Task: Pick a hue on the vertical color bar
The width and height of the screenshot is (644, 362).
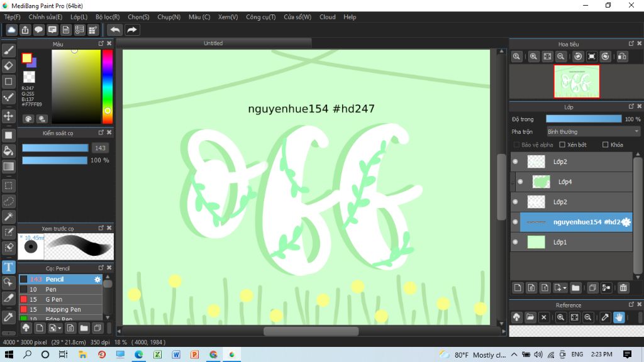Action: [x=107, y=87]
